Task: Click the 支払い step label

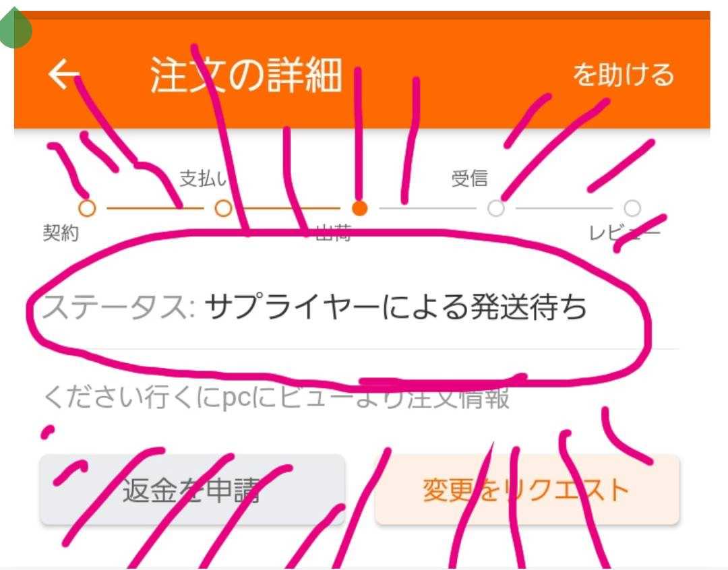Action: [x=204, y=179]
